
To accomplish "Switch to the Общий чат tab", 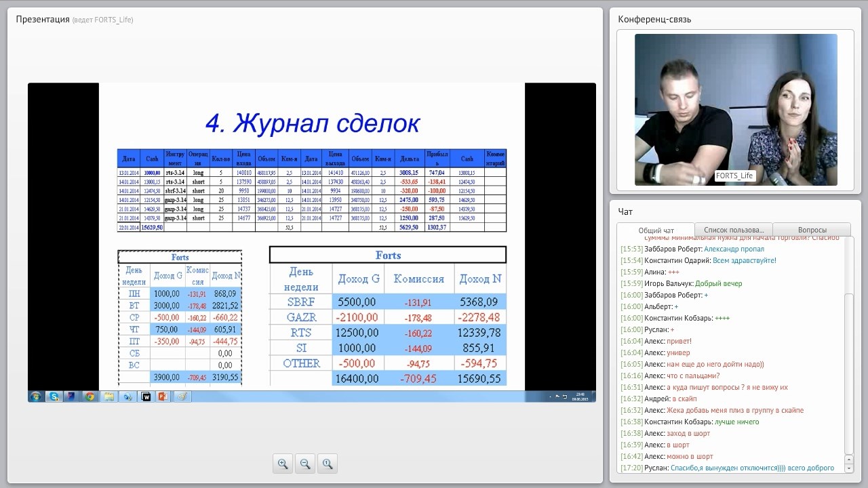I will click(656, 230).
